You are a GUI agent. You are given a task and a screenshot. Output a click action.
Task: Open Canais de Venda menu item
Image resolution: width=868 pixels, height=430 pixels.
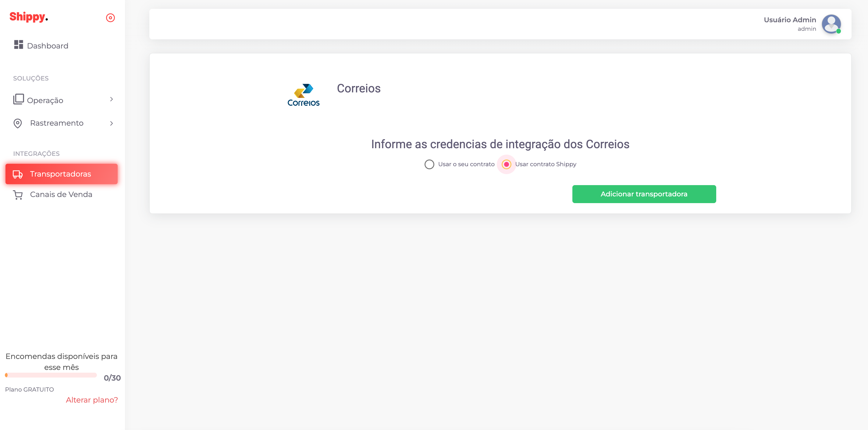point(61,195)
